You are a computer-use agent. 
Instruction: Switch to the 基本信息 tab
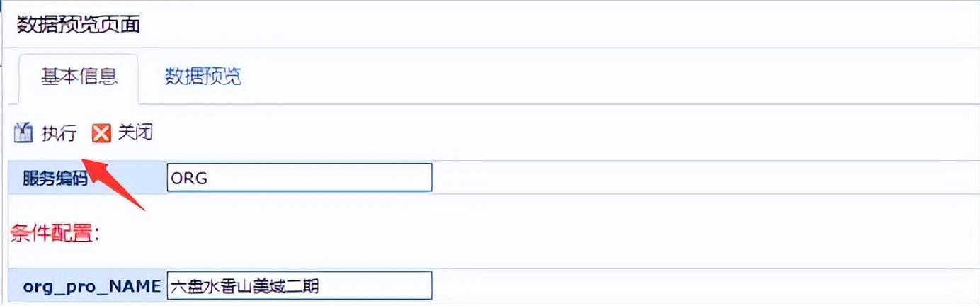click(x=79, y=76)
